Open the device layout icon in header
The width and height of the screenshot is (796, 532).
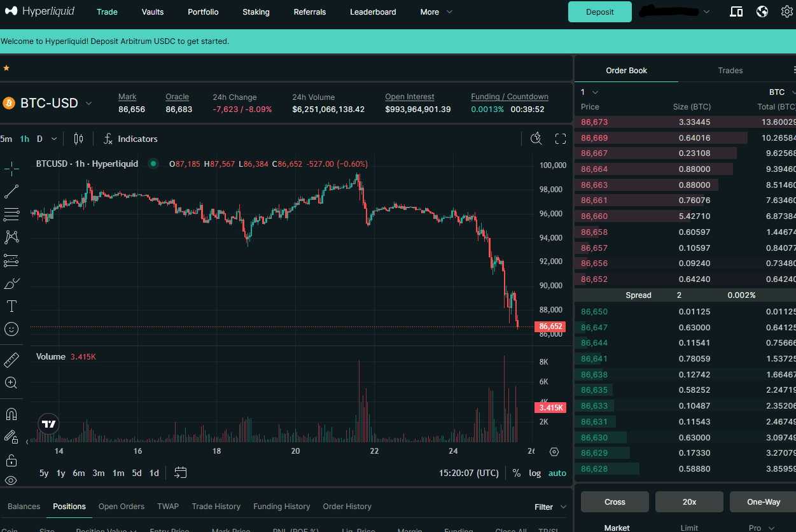pyautogui.click(x=736, y=11)
